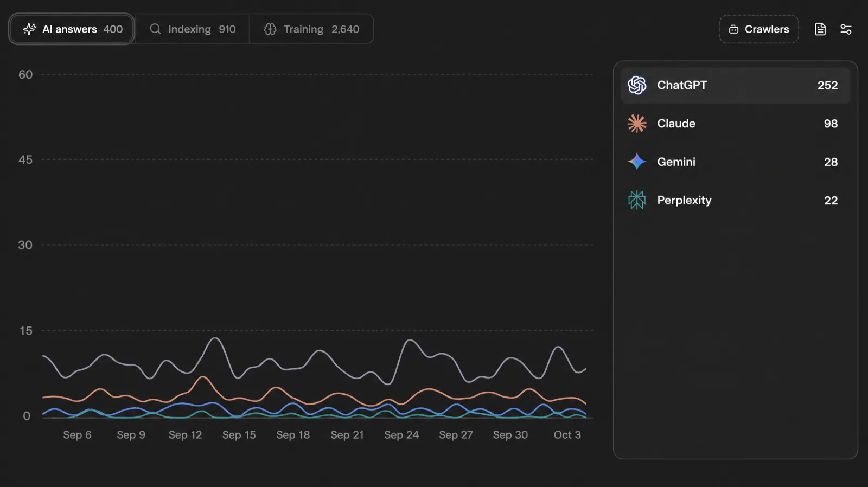Open the document report icon
The image size is (868, 487).
coord(820,29)
